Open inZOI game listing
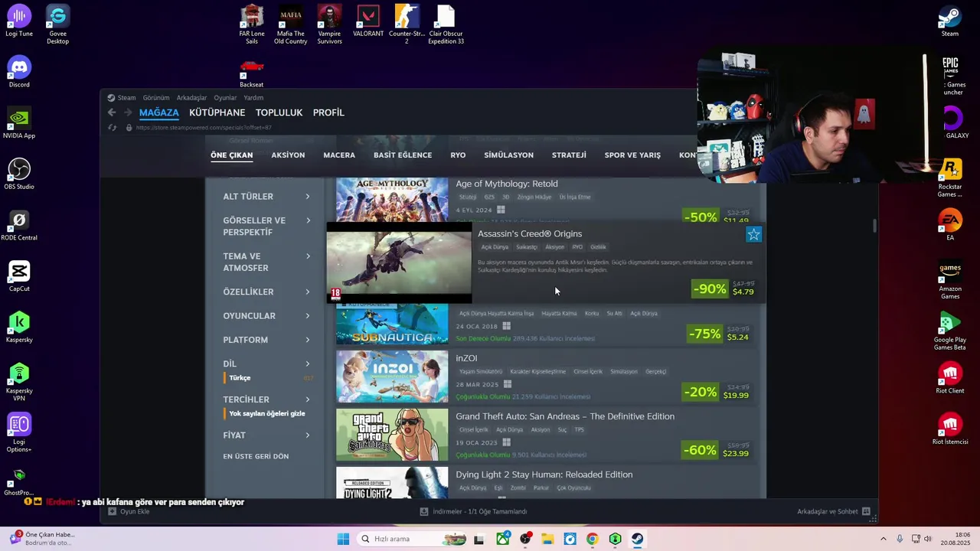980x551 pixels. click(546, 377)
